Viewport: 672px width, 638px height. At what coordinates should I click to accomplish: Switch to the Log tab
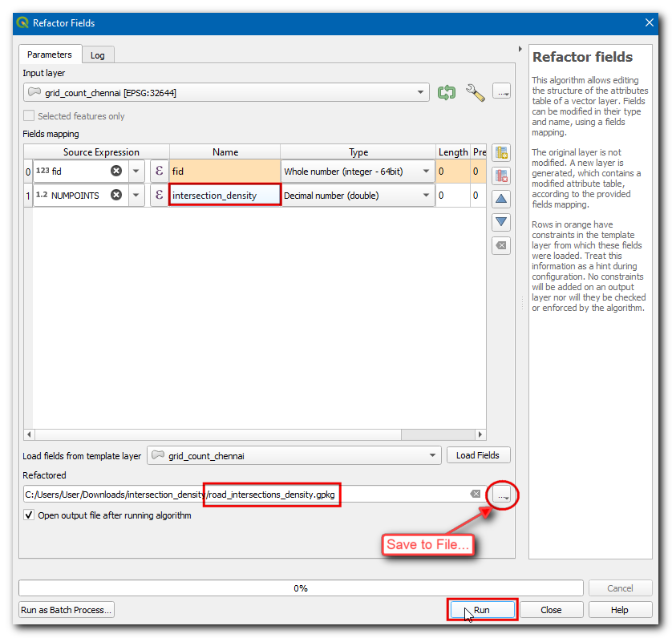[x=97, y=55]
